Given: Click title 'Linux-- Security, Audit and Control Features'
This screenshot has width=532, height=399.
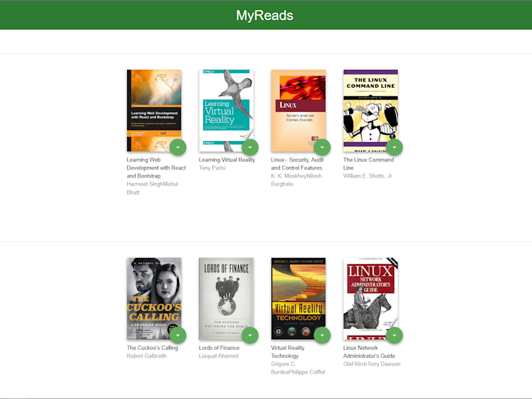Looking at the screenshot, I should tap(297, 164).
